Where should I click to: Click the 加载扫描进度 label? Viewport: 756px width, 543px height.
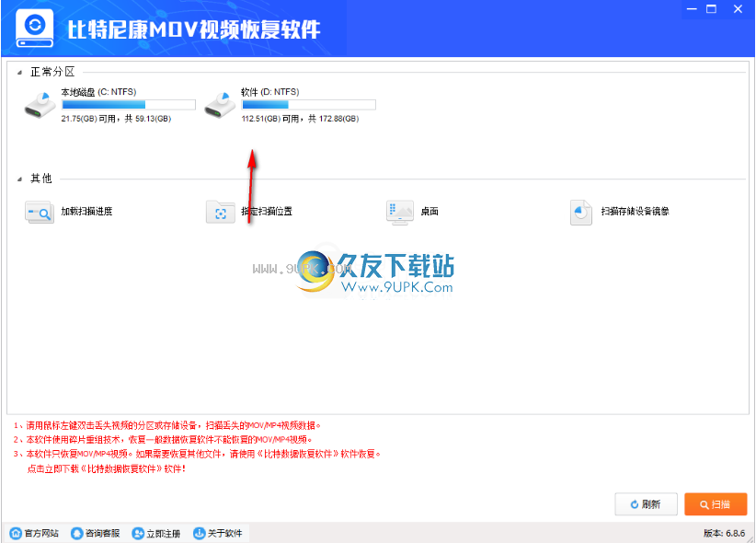pos(86,212)
